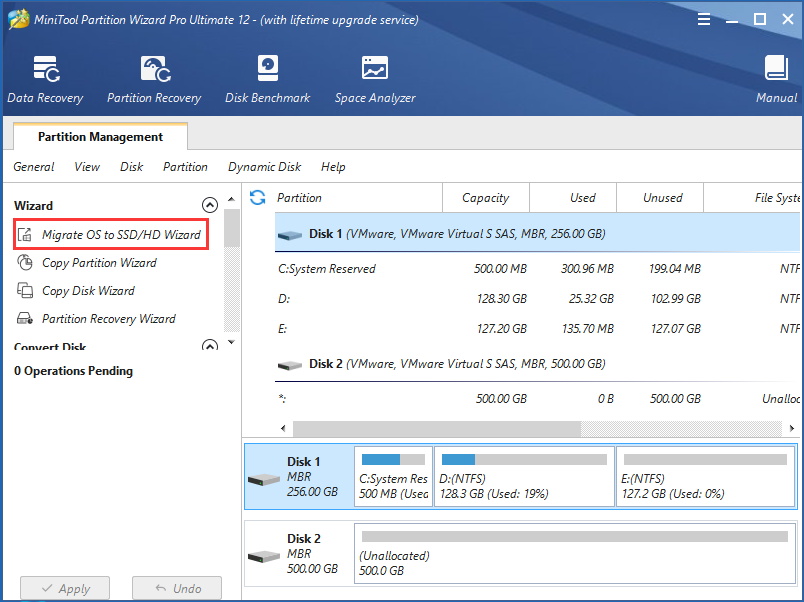Click the Disk 2 drive icon in the partition list
Viewport: 804px width, 602px height.
[x=290, y=365]
